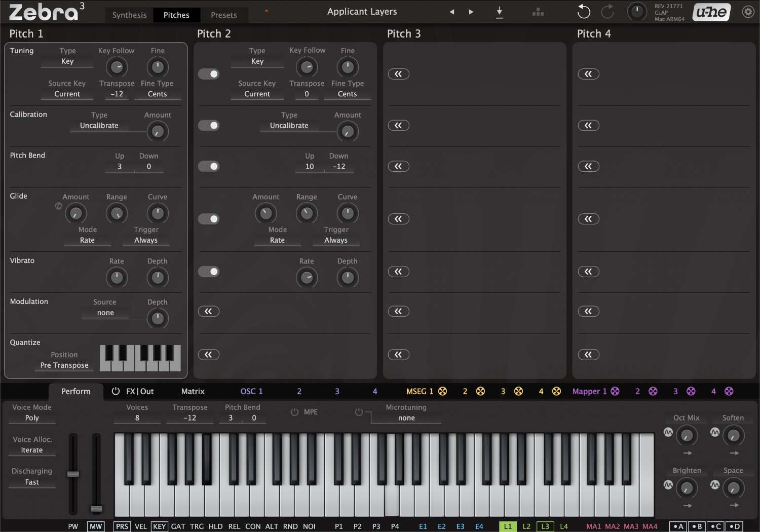The width and height of the screenshot is (760, 532).
Task: Click the modulation icon beside the Oct Mix knob
Action: pos(668,432)
